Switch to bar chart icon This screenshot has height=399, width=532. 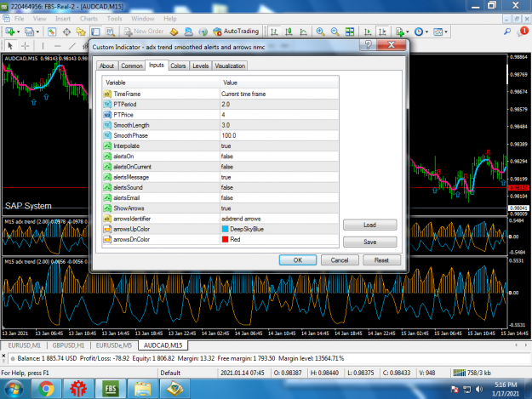point(274,31)
